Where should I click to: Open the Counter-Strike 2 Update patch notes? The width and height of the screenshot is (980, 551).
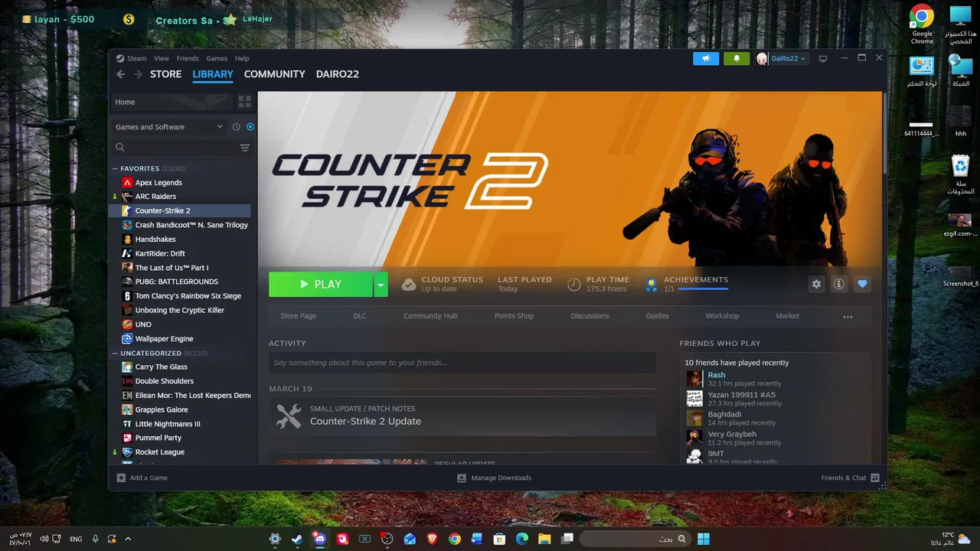click(462, 416)
